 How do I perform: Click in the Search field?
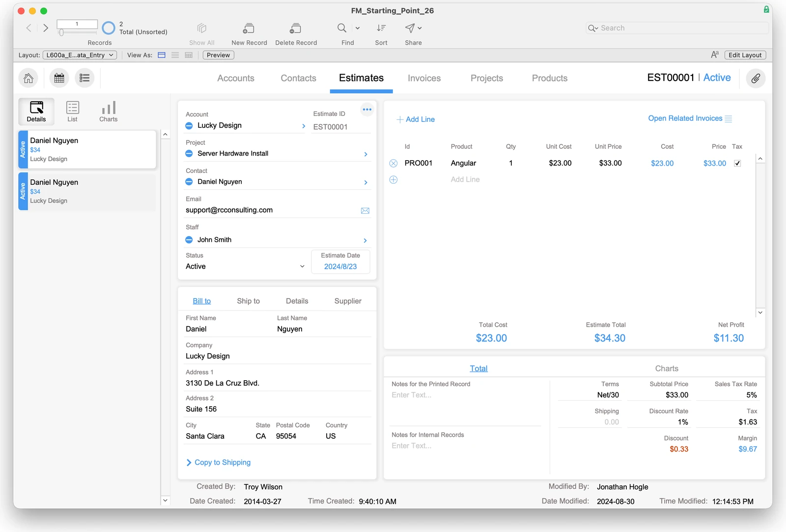[677, 28]
